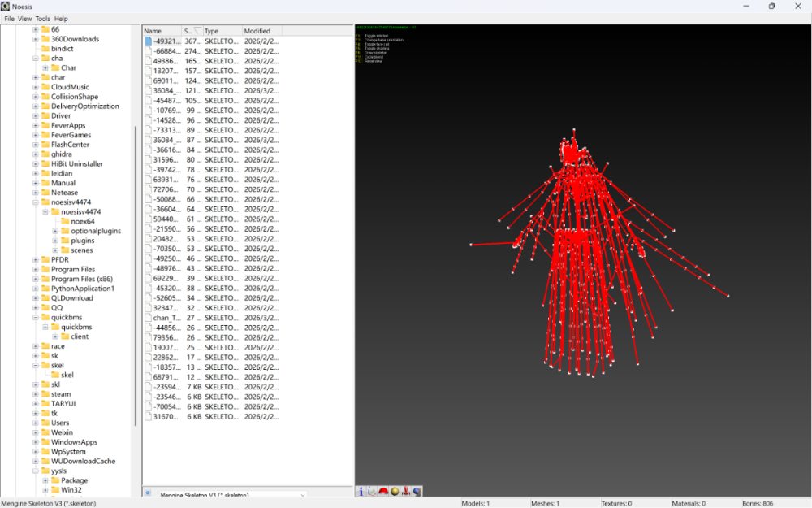Viewport: 812px width, 508px height.
Task: Click the blue sphere blend icon
Action: (417, 492)
